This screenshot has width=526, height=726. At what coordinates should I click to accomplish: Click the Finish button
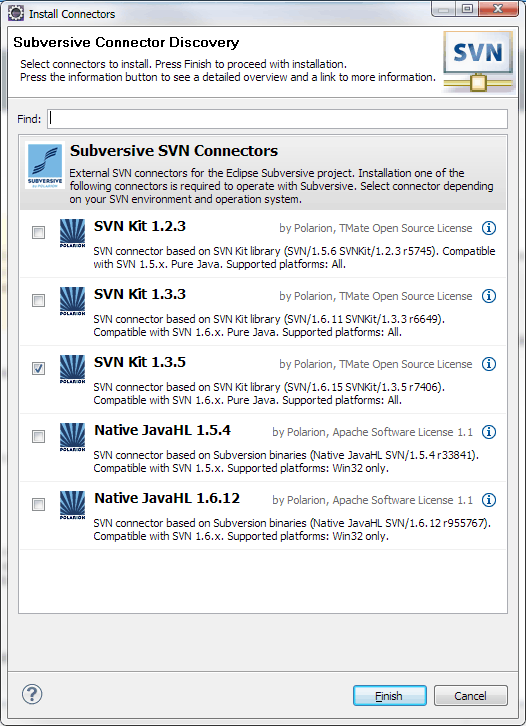389,696
